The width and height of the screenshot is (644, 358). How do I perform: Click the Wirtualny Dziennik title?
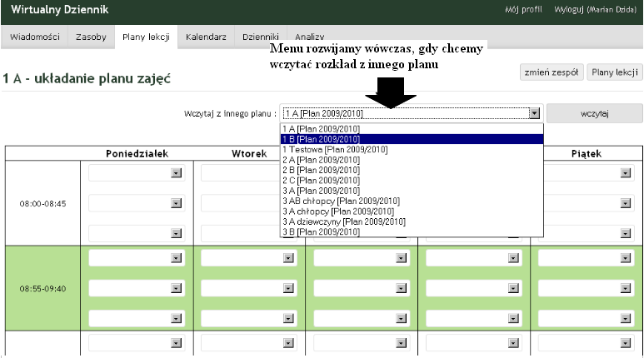(59, 9)
